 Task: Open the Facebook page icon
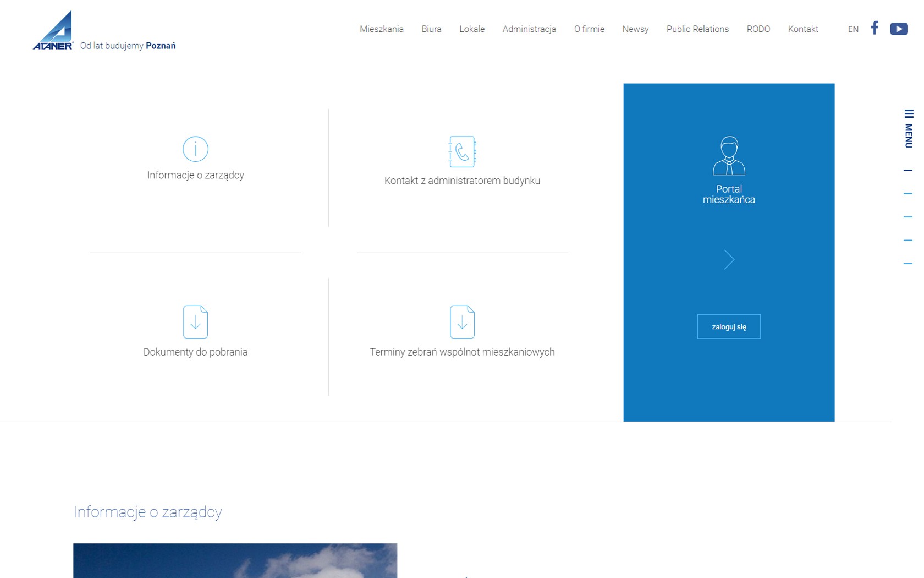tap(875, 28)
